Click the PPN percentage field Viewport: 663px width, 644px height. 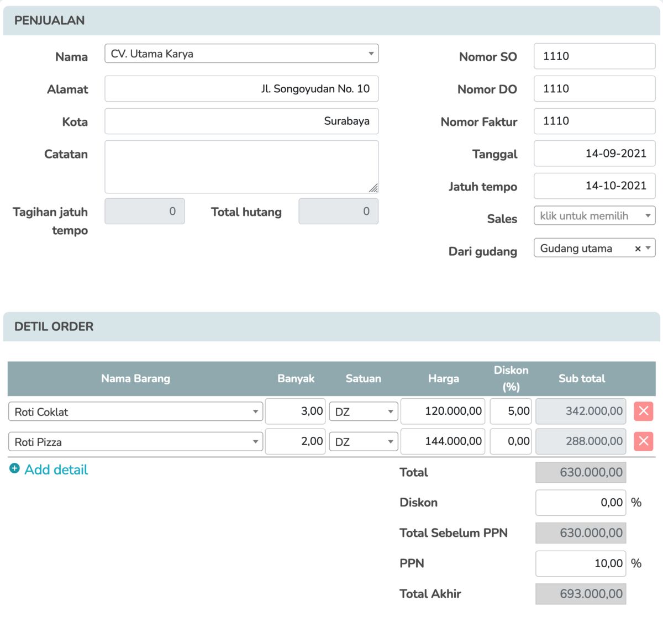click(580, 563)
